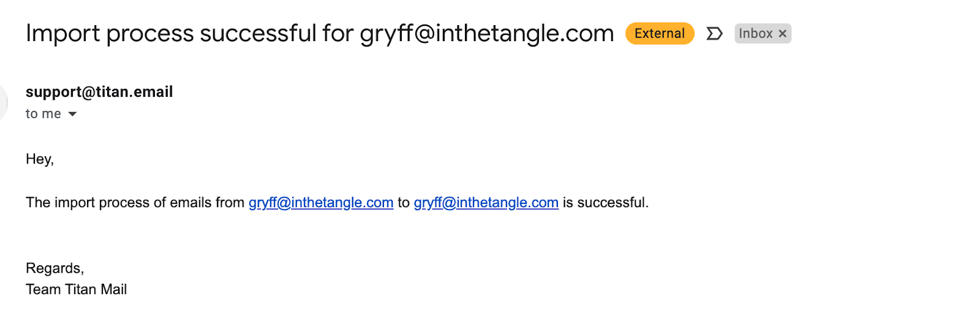Click the word "to" between the links
This screenshot has width=980, height=321.
(x=403, y=203)
